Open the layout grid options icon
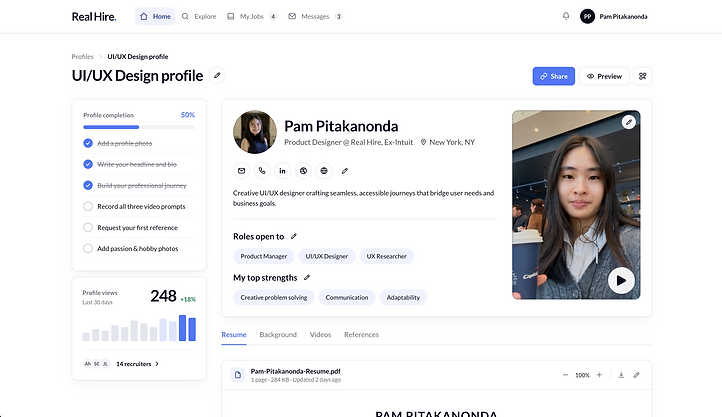722x417 pixels. click(x=642, y=76)
